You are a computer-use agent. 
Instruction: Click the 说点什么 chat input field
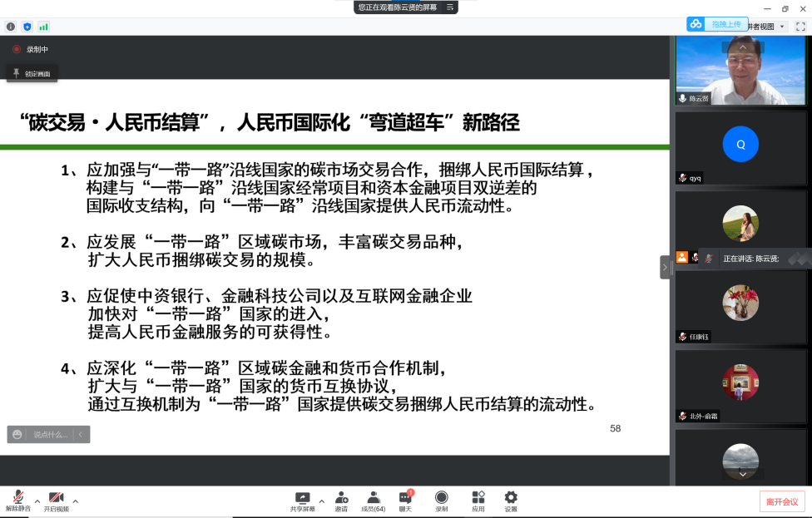tap(50, 434)
